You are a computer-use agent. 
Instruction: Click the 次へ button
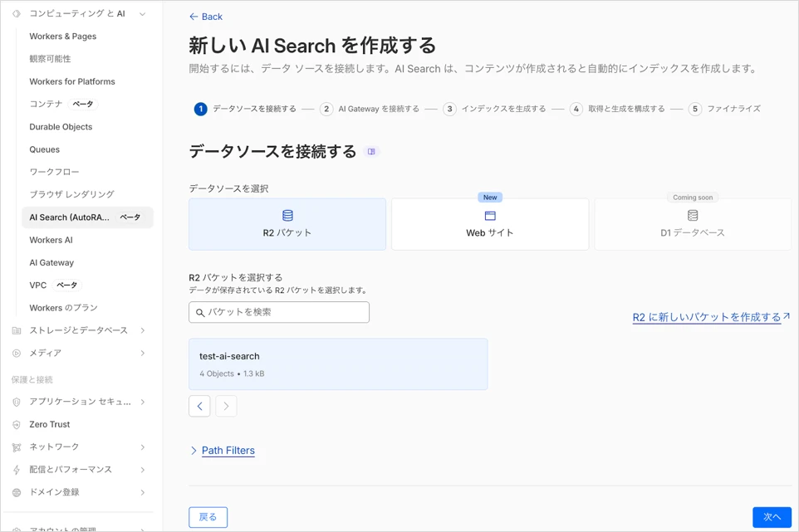tap(772, 517)
